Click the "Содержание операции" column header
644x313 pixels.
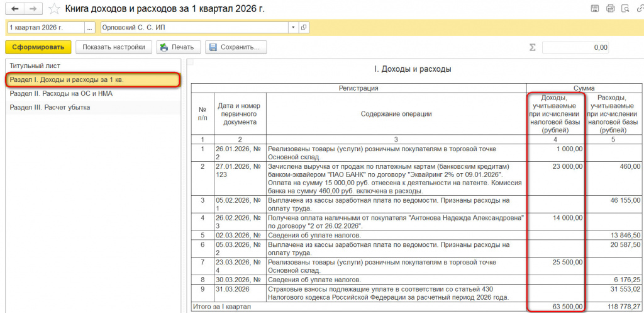click(396, 114)
